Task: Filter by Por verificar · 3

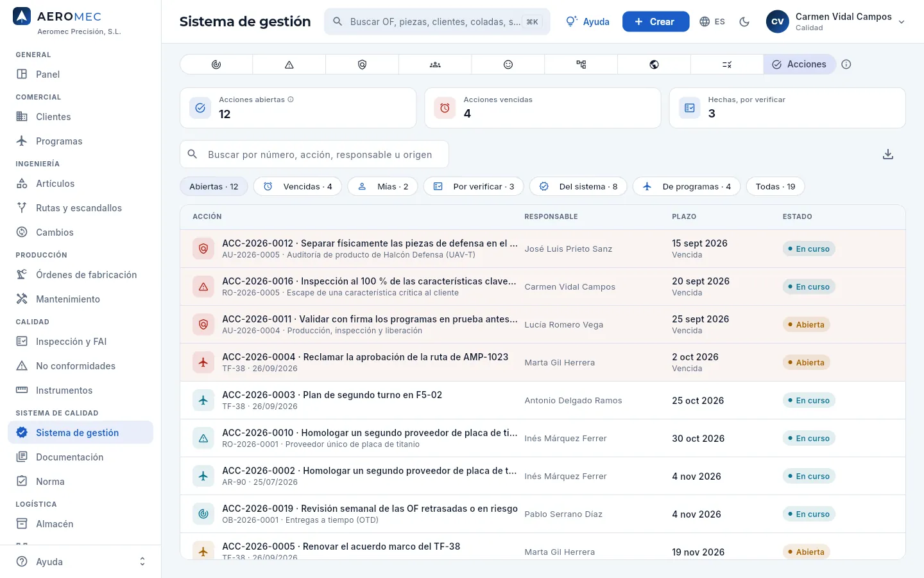Action: click(474, 186)
